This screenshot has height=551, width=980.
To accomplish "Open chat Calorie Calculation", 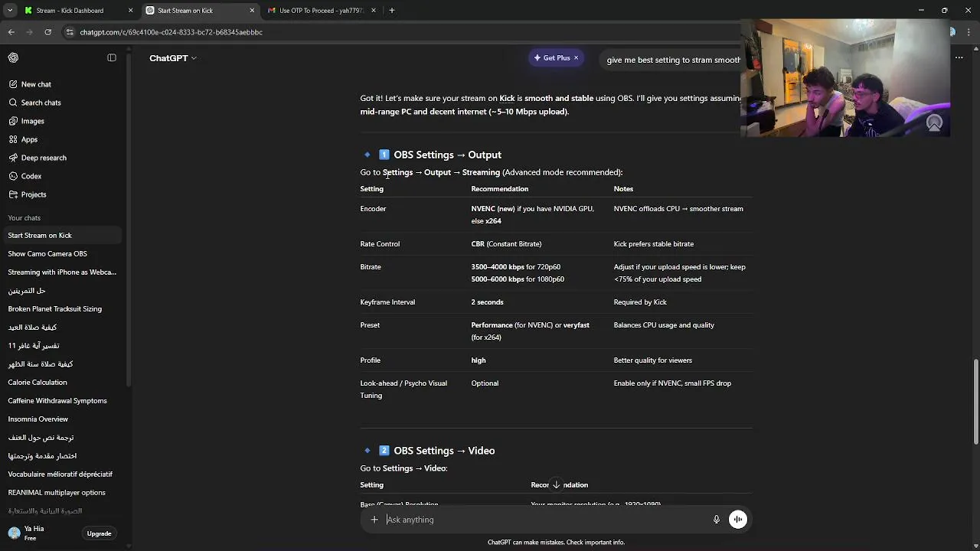I will [38, 383].
